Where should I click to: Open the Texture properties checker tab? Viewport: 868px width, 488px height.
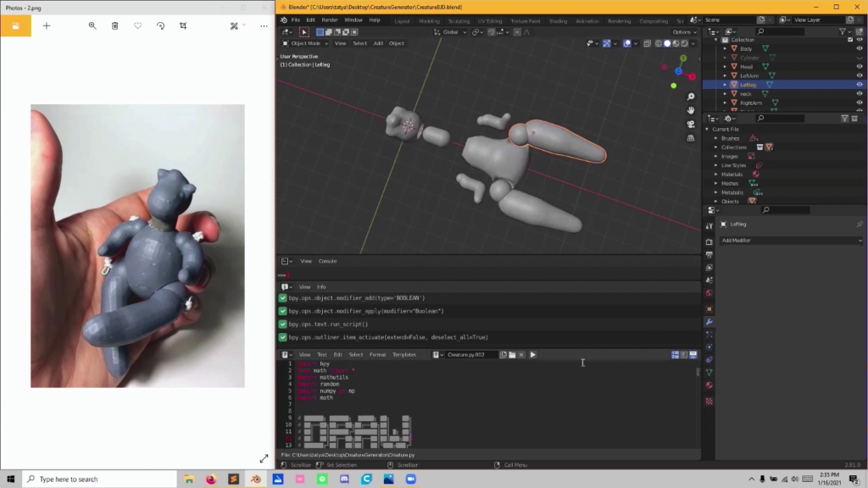[x=709, y=401]
